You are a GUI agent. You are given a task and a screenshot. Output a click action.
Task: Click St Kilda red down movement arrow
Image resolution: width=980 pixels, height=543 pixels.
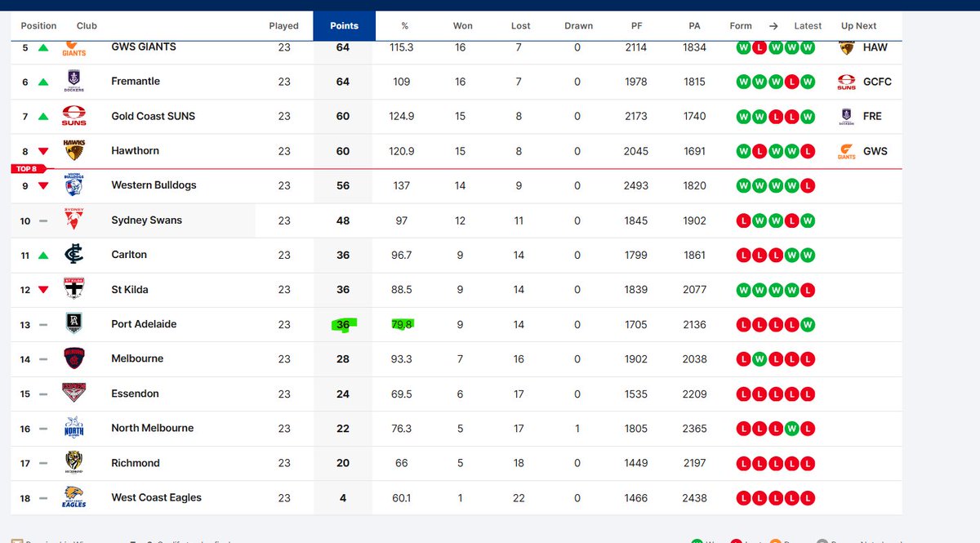[43, 290]
